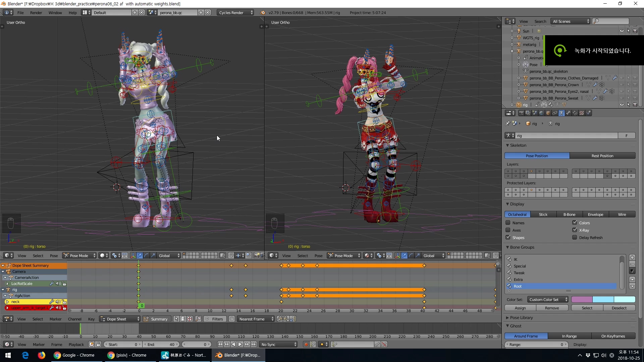Toggle Sun visibility eye in outliner

coord(622,31)
